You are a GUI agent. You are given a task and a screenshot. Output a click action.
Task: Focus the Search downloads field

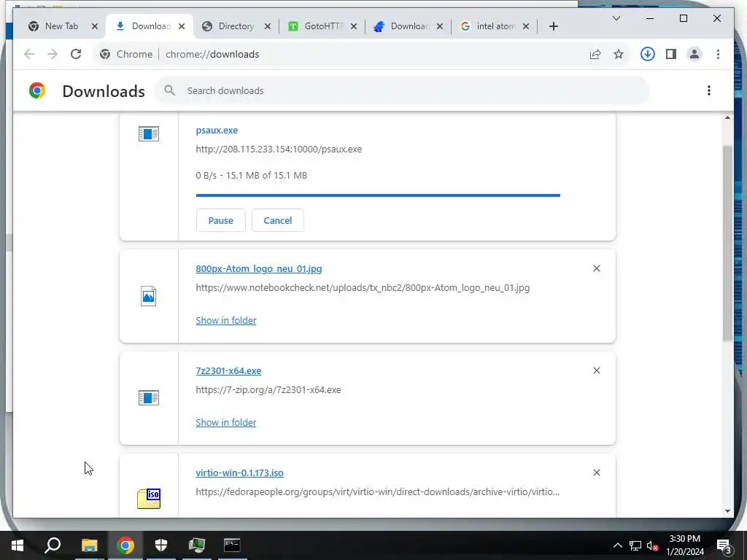click(402, 90)
